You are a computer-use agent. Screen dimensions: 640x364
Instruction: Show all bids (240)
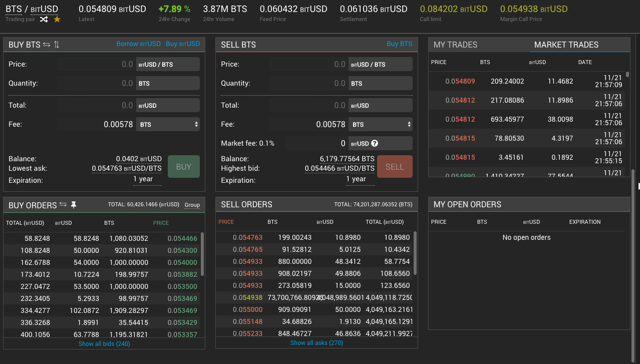104,344
